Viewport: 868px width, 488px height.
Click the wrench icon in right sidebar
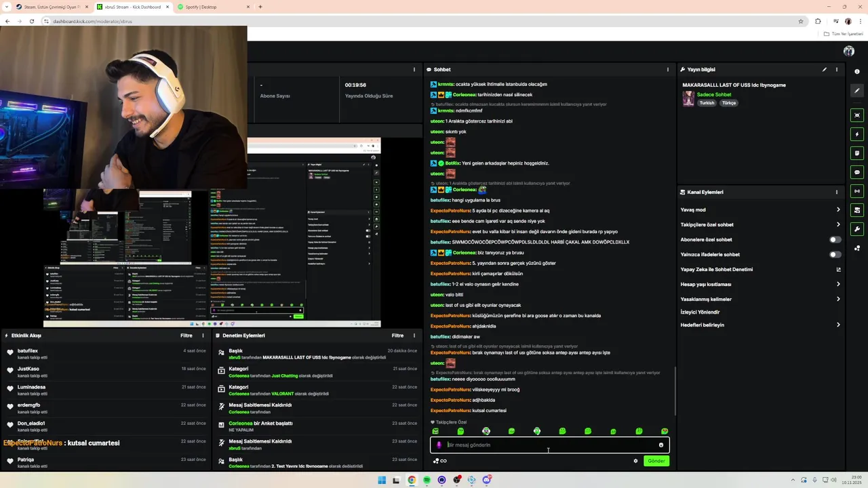pos(857,229)
